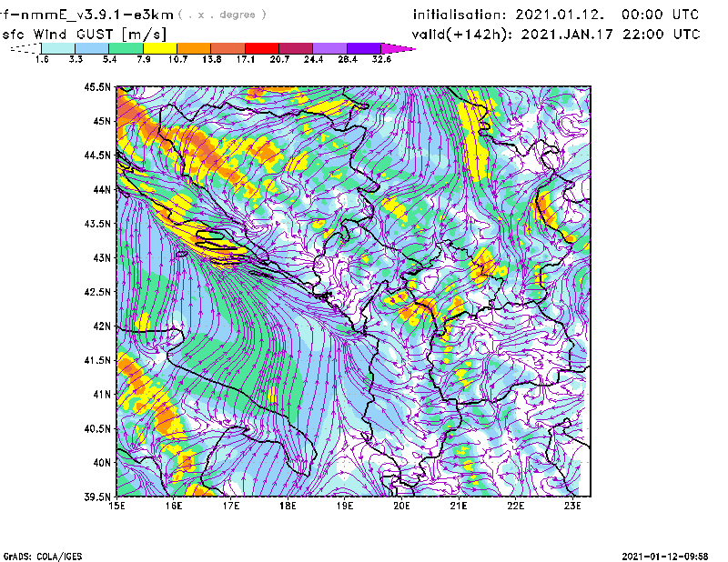The height and width of the screenshot is (562, 728).
Task: Click the legend value 7.9
Action: point(144,59)
